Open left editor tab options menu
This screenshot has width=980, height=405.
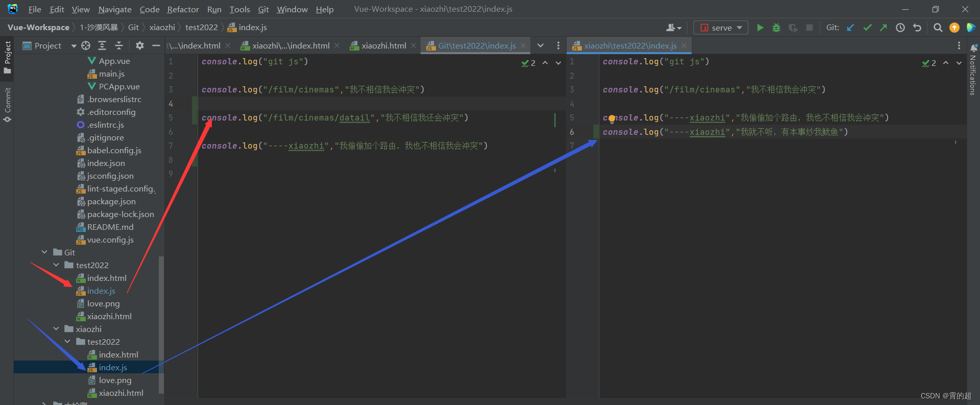pos(558,45)
